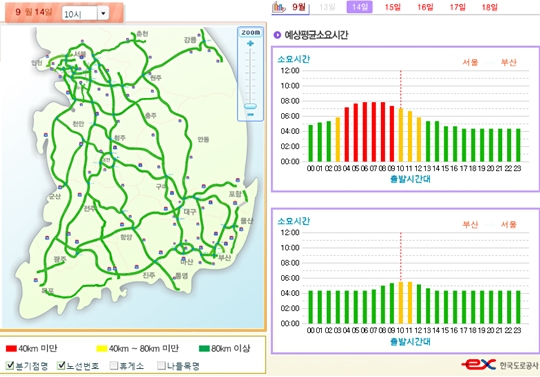Select the 15일 date tab
The height and width of the screenshot is (377, 540).
point(392,7)
